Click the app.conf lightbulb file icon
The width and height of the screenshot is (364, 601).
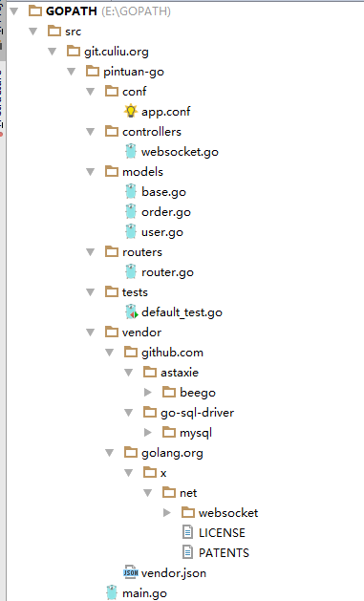click(x=131, y=111)
